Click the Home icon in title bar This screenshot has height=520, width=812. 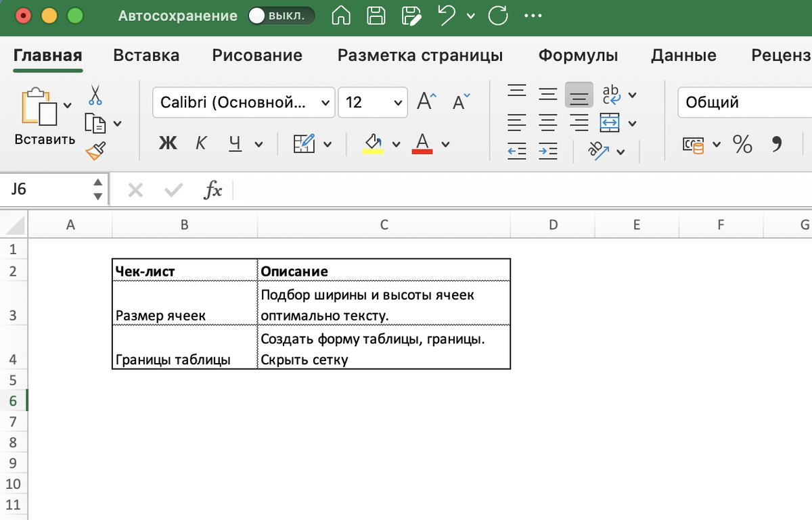click(340, 16)
